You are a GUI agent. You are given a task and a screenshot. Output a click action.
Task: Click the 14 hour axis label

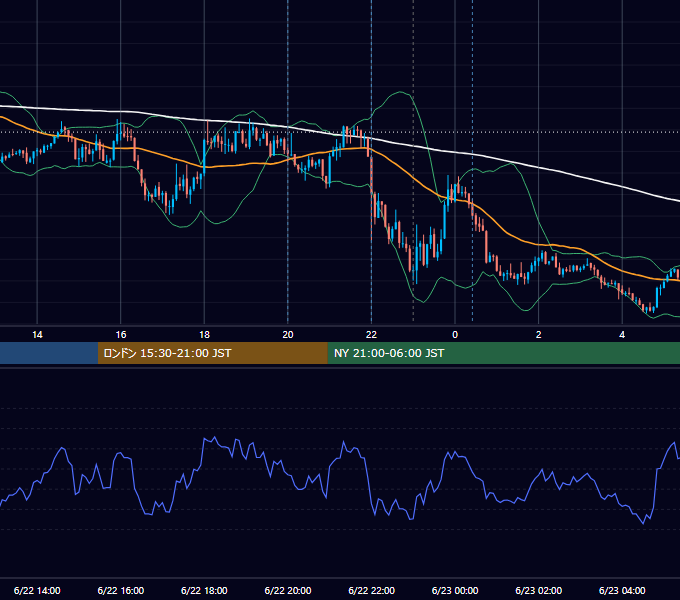(x=37, y=335)
